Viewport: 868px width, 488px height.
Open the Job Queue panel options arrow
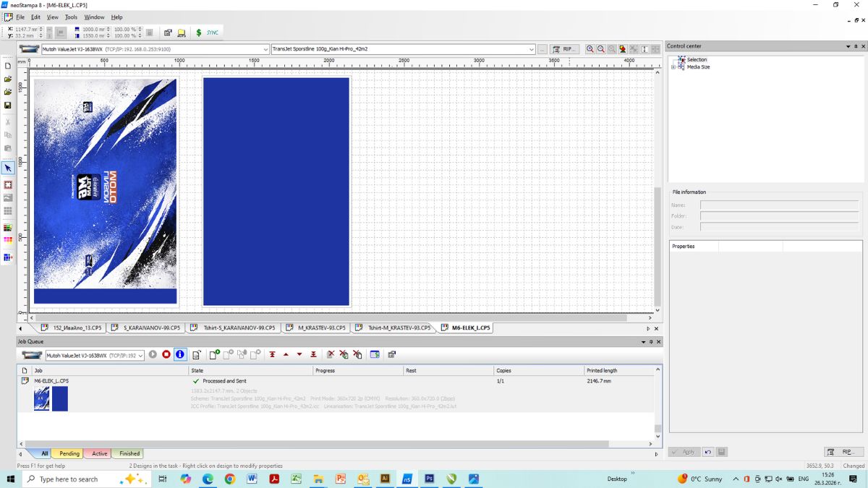643,342
